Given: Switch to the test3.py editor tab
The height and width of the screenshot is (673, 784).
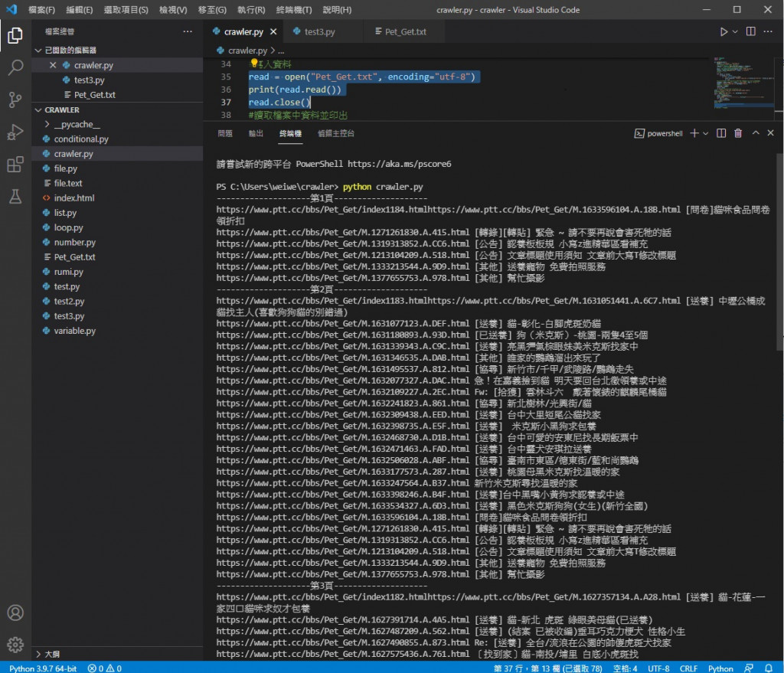Looking at the screenshot, I should tap(319, 31).
